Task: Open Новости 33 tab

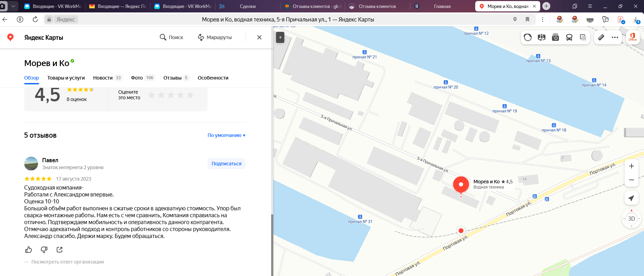Action: 108,78
